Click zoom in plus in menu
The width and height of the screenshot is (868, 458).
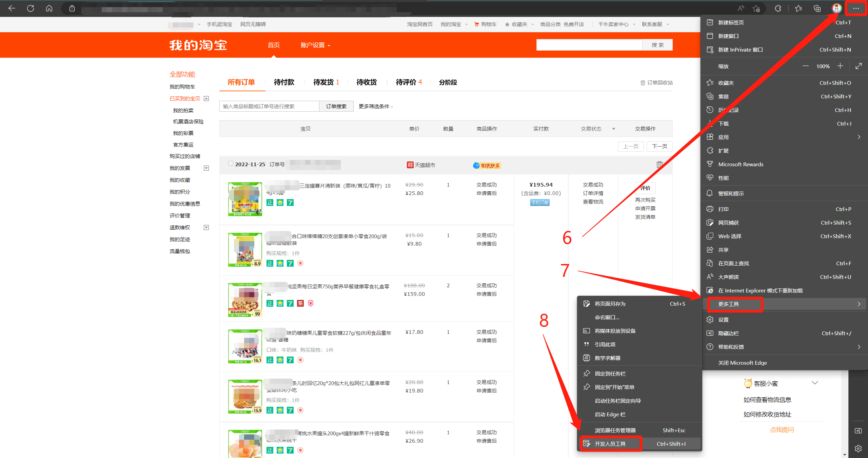coord(840,66)
